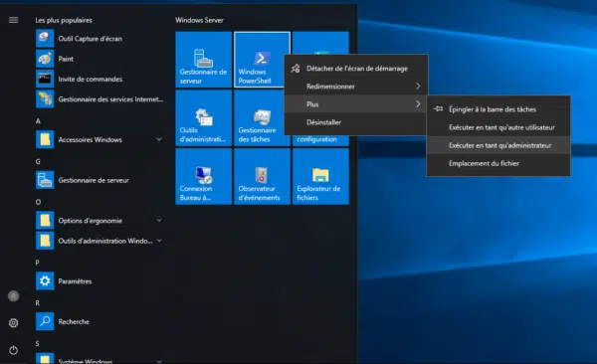
Task: Open Paramètres from the app list
Action: click(99, 281)
